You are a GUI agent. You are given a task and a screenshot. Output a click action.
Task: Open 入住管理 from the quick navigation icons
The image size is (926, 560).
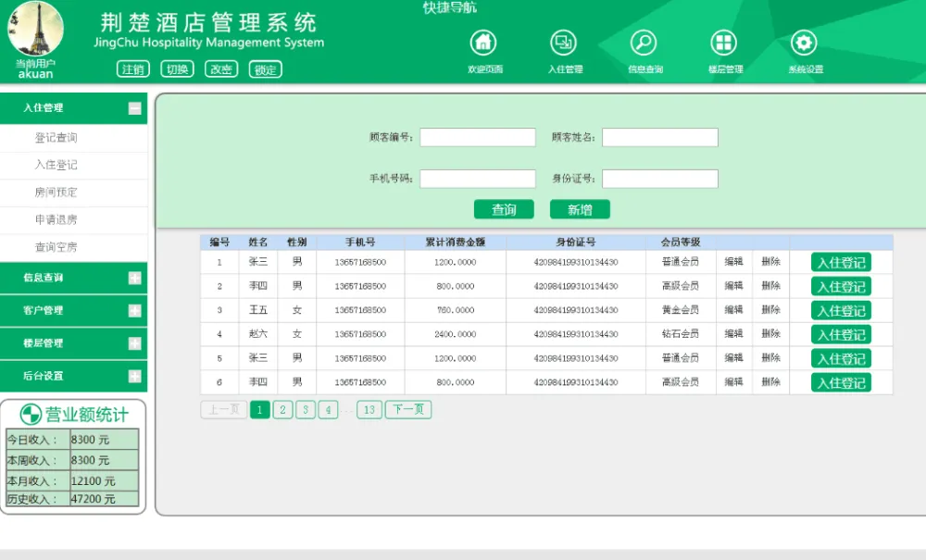pyautogui.click(x=563, y=42)
